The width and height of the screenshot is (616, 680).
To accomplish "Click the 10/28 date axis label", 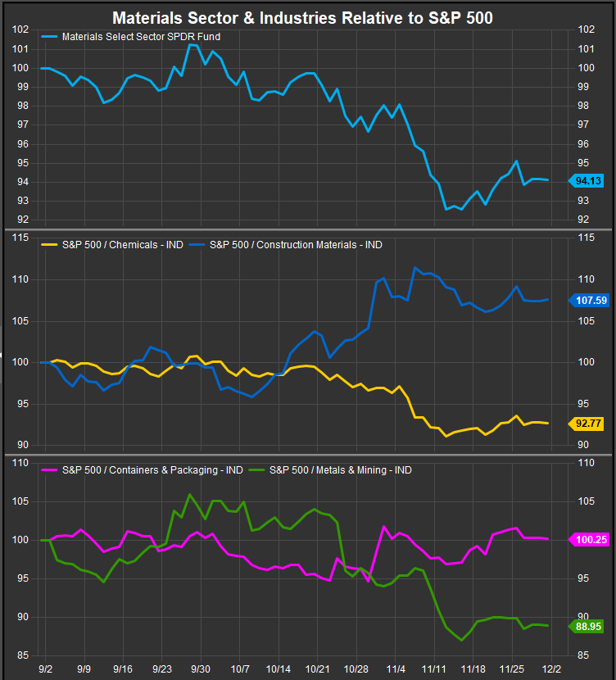I will coord(356,669).
